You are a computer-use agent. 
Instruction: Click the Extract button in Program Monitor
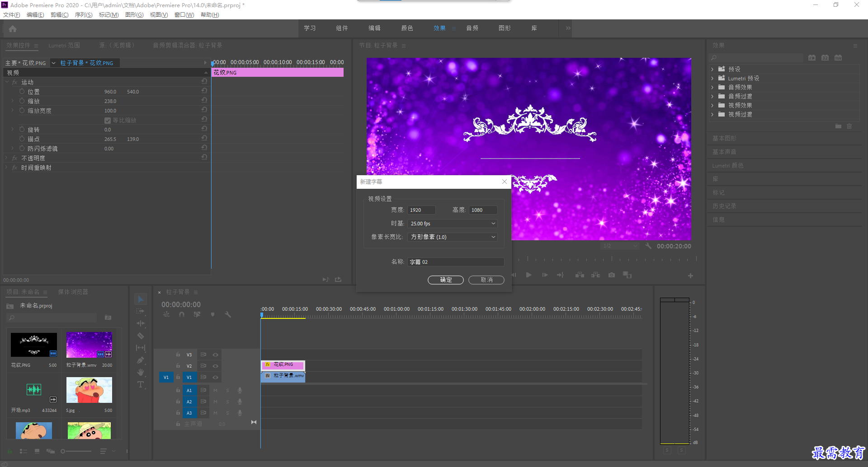(x=595, y=275)
